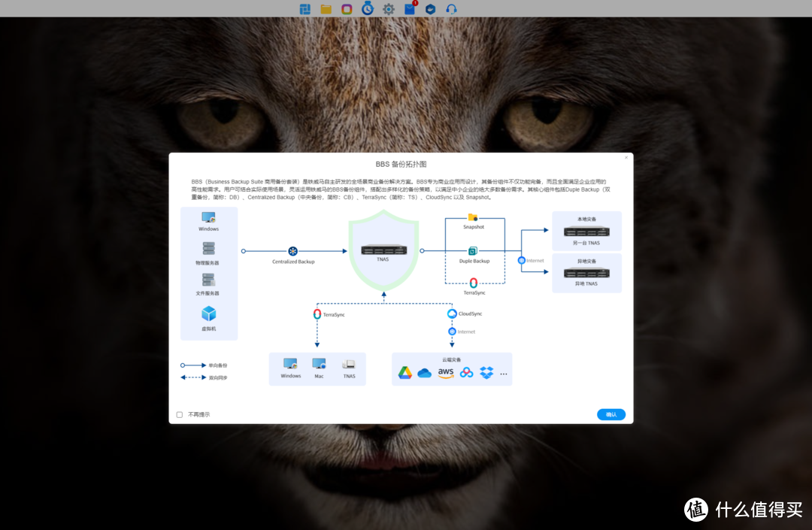The image size is (812, 530).
Task: Open the main menu grid icon in top bar
Action: [x=305, y=9]
